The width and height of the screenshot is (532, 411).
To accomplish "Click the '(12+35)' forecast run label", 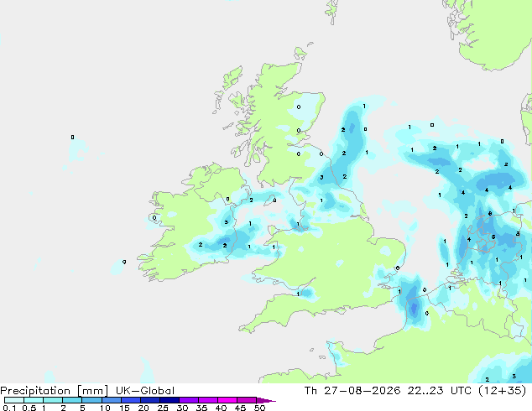I will 503,391.
